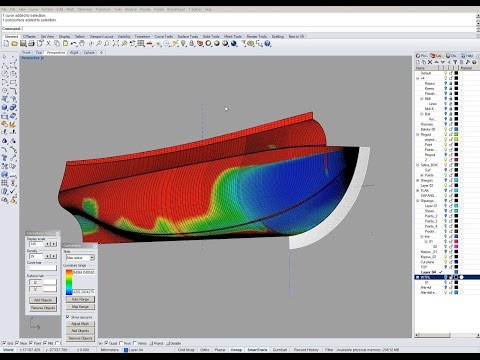Click the Delete layer X icon
This screenshot has height=360, width=480.
(430, 62)
